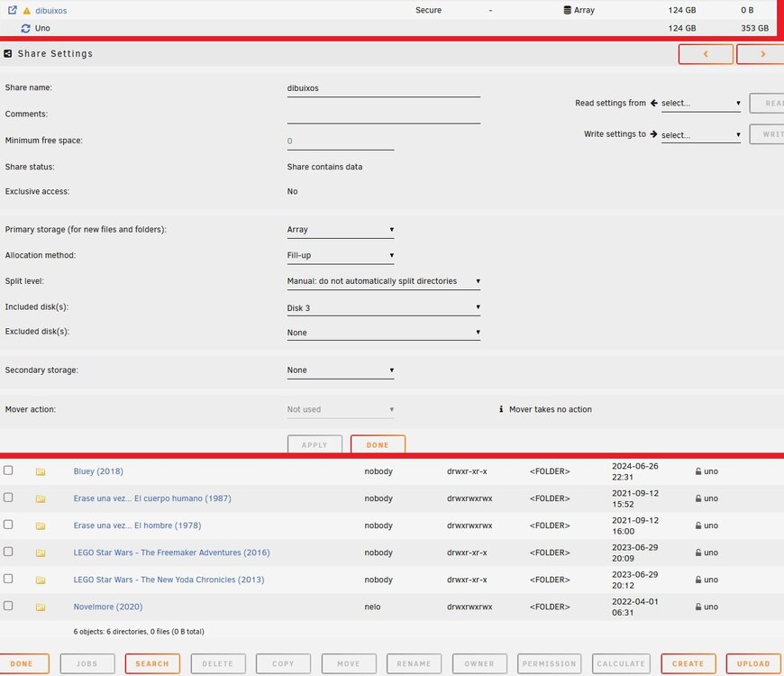Click the Share Settings header icon

8,53
